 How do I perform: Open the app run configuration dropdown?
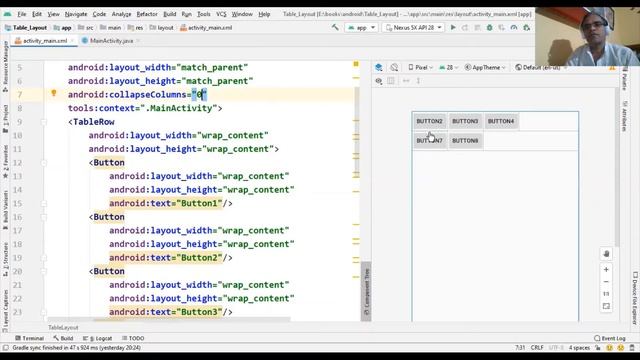pos(361,28)
